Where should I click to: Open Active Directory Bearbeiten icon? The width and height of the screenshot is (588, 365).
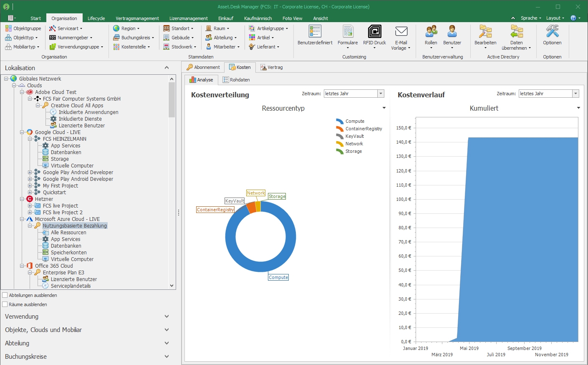click(x=485, y=32)
